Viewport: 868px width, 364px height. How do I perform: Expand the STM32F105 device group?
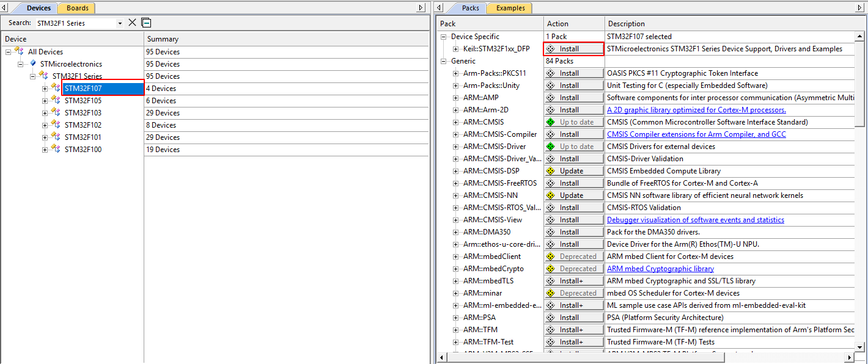click(x=45, y=101)
